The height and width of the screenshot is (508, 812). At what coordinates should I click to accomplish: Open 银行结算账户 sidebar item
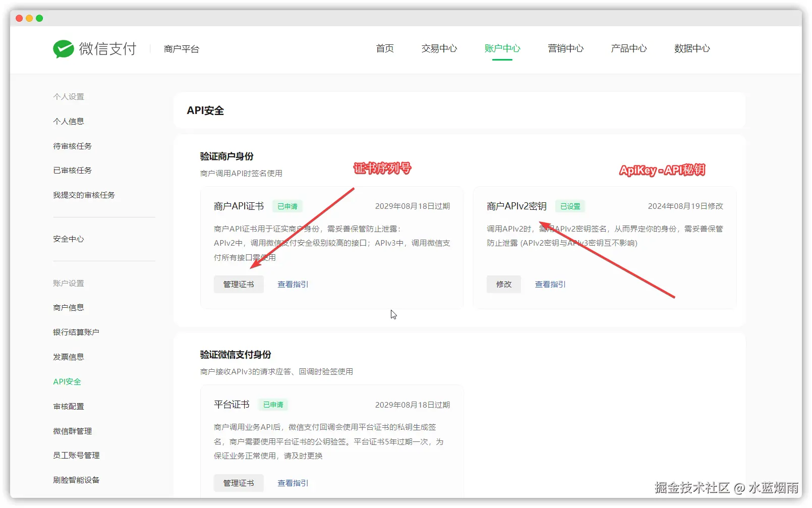pos(76,332)
